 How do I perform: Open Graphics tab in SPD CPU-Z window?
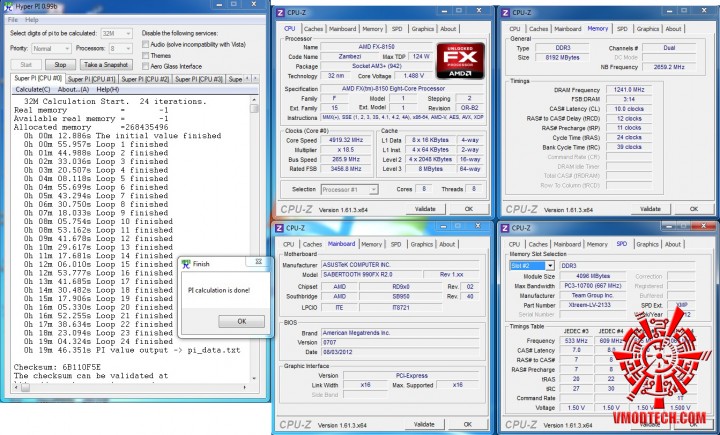(x=647, y=244)
